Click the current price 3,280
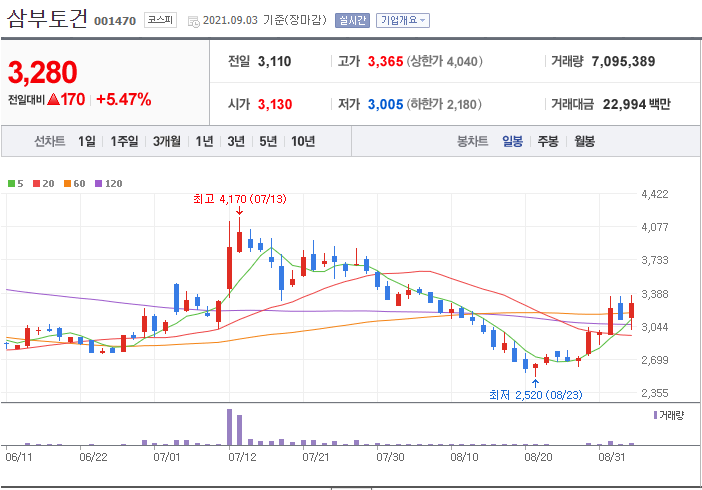Image resolution: width=702 pixels, height=490 pixels. click(43, 73)
